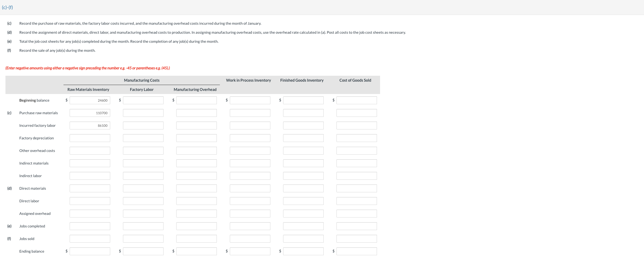Image resolution: width=644 pixels, height=264 pixels.
Task: Click the Finished Goods Inventory beginning balance field
Action: (303, 100)
